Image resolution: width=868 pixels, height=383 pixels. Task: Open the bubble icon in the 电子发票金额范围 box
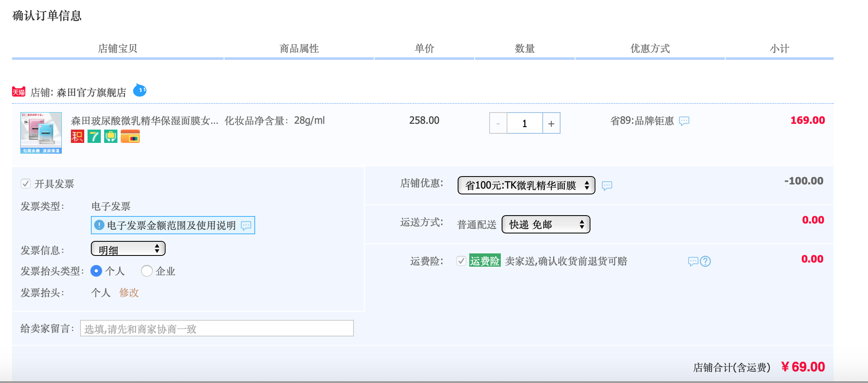tap(246, 226)
